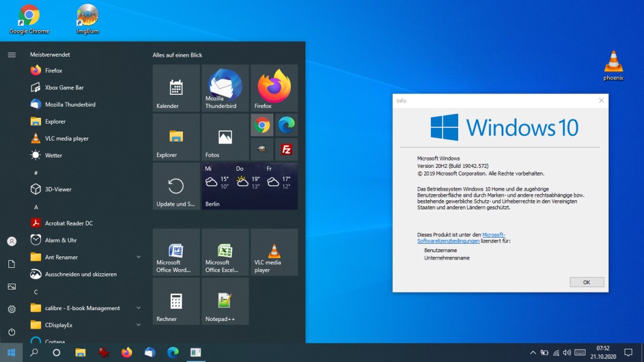Open the Fotos tile
This screenshot has width=644, height=362.
coord(225,137)
